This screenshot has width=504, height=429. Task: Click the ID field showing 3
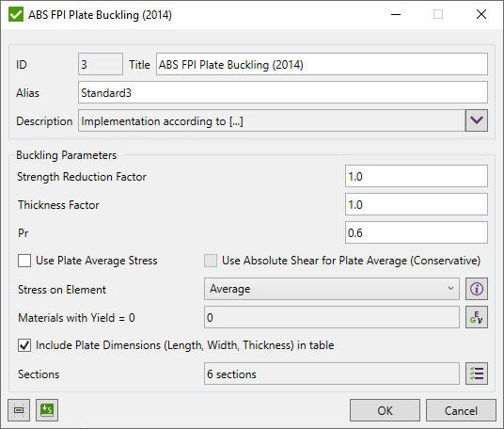click(x=101, y=64)
